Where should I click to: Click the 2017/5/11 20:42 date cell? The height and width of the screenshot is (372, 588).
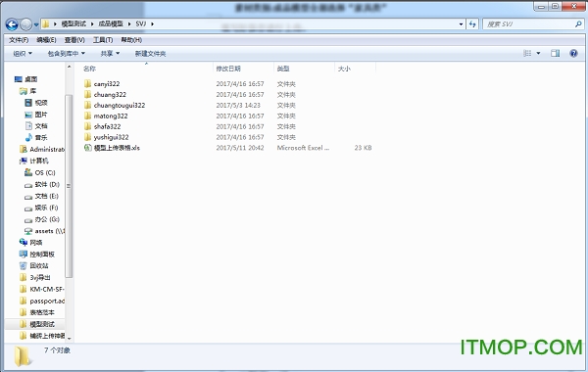coord(240,148)
